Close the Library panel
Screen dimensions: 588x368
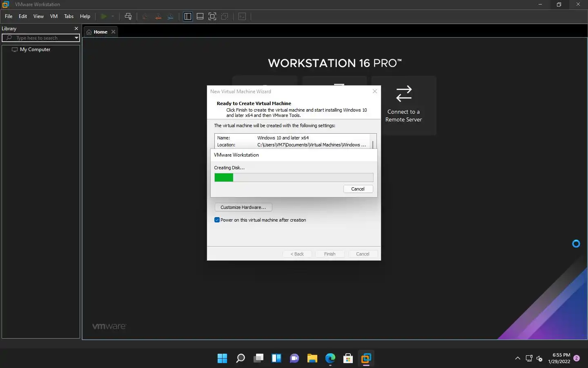pyautogui.click(x=76, y=29)
